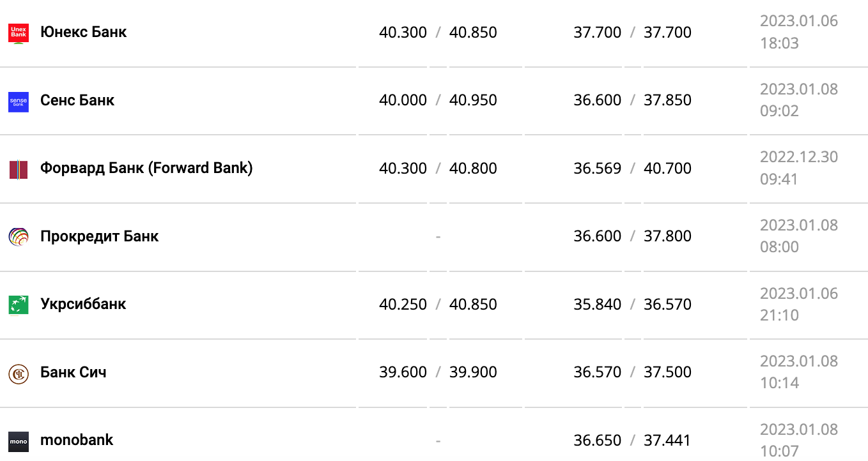Click Юнекс Банк rates 40.300 / 40.850
This screenshot has height=461, width=868.
click(438, 33)
